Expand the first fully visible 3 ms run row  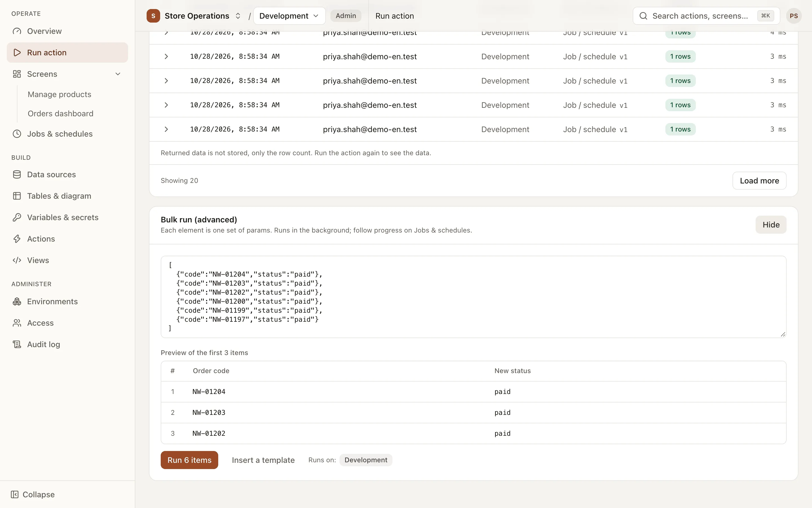(166, 56)
